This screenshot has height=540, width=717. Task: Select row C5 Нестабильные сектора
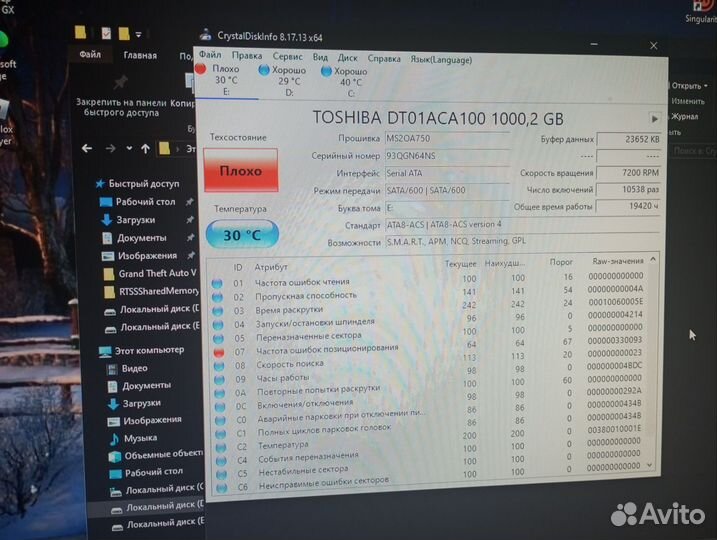[430, 472]
